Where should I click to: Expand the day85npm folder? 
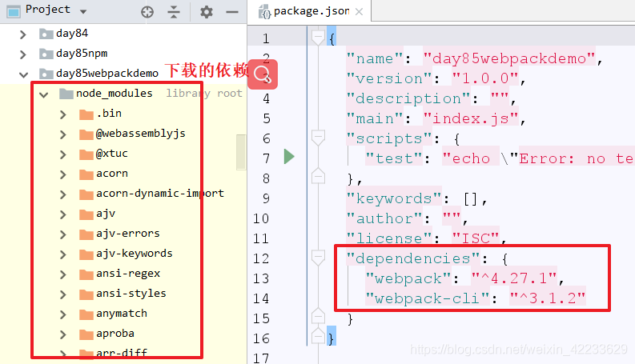[x=23, y=54]
